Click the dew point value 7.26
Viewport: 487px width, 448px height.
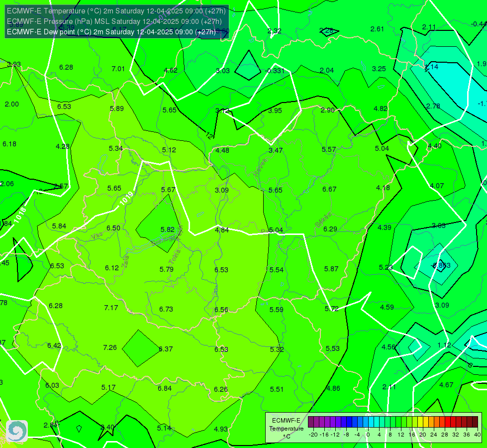[x=110, y=347]
